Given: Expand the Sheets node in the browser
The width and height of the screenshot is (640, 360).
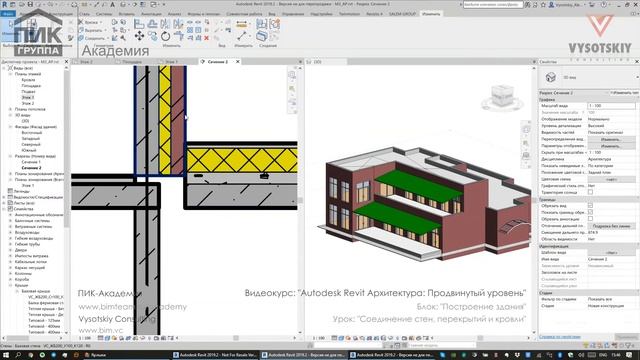Looking at the screenshot, I should pyautogui.click(x=4, y=203).
